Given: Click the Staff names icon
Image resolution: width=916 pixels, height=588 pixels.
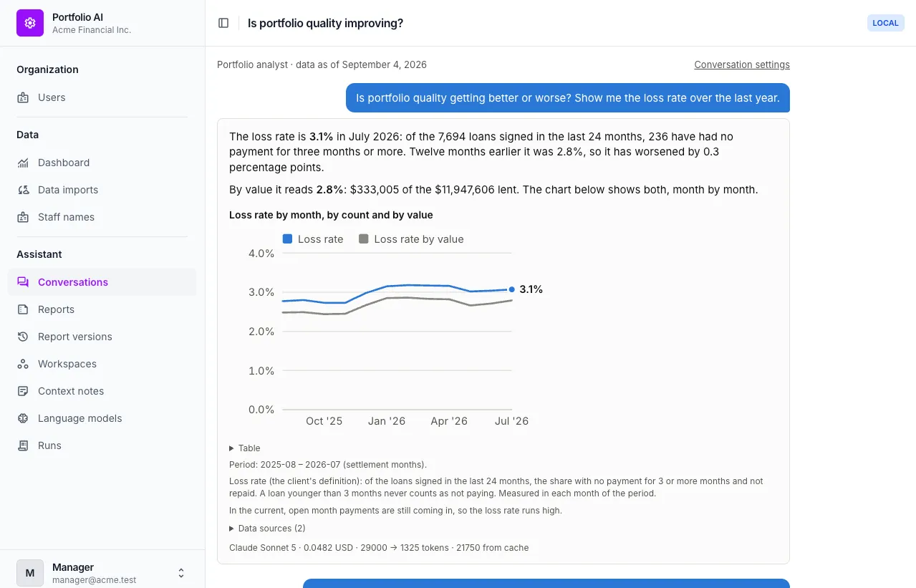Looking at the screenshot, I should click(23, 217).
